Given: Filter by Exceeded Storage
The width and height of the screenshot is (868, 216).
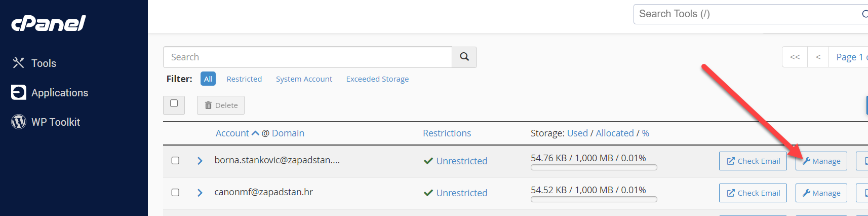Looking at the screenshot, I should click(377, 79).
